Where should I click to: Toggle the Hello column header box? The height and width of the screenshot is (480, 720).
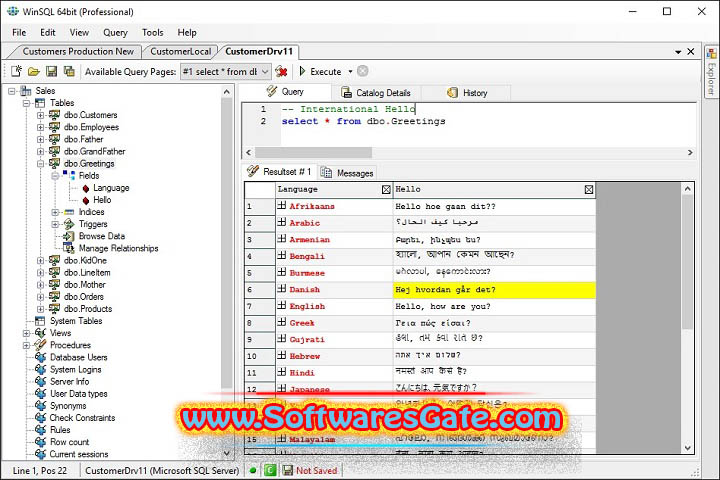(x=589, y=189)
